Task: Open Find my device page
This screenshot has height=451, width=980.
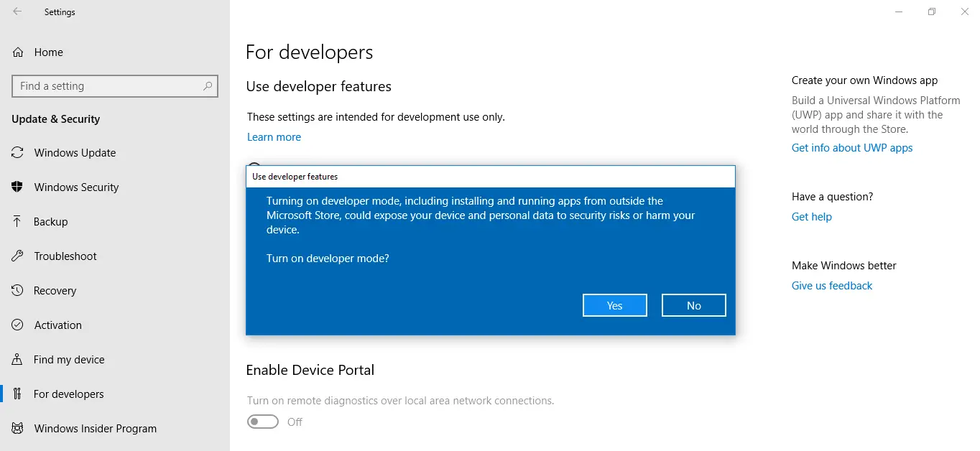Action: 115,359
